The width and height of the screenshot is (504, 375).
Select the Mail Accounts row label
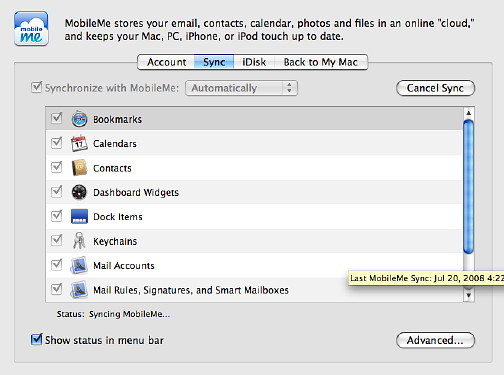coord(124,266)
